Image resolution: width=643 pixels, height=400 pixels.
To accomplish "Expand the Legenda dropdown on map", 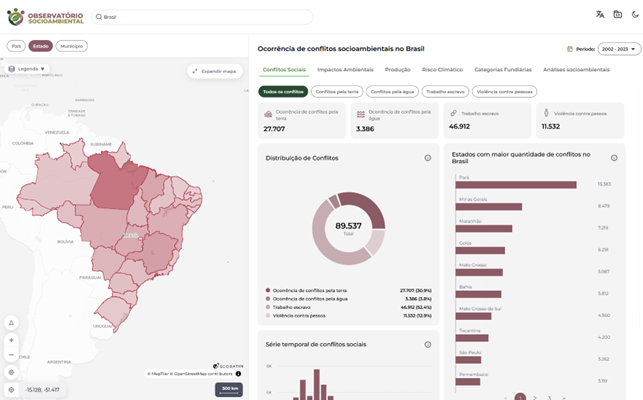I will [x=27, y=69].
